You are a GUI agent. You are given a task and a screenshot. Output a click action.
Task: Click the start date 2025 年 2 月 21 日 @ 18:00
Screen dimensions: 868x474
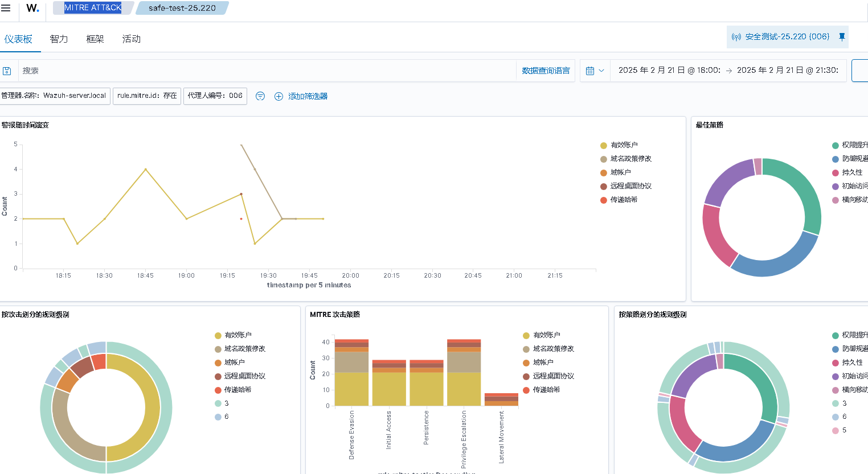click(x=669, y=71)
